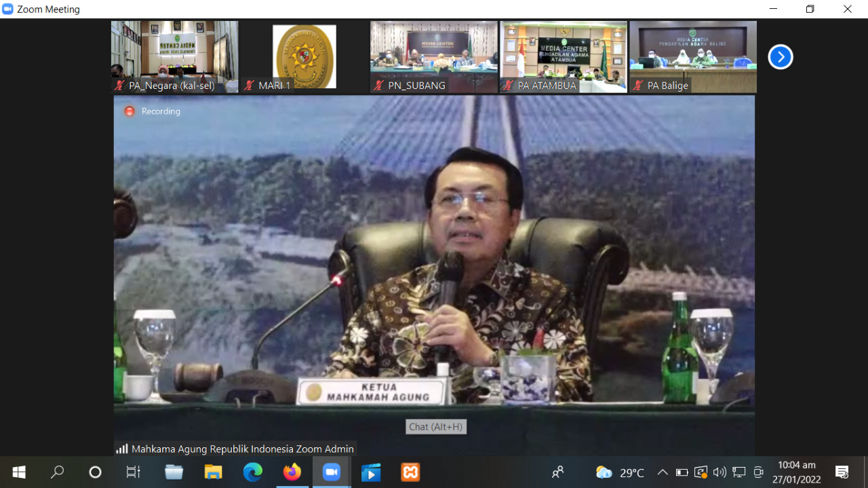Image resolution: width=868 pixels, height=488 pixels.
Task: Select the MARI 1 participant thumbnail
Action: coord(304,57)
